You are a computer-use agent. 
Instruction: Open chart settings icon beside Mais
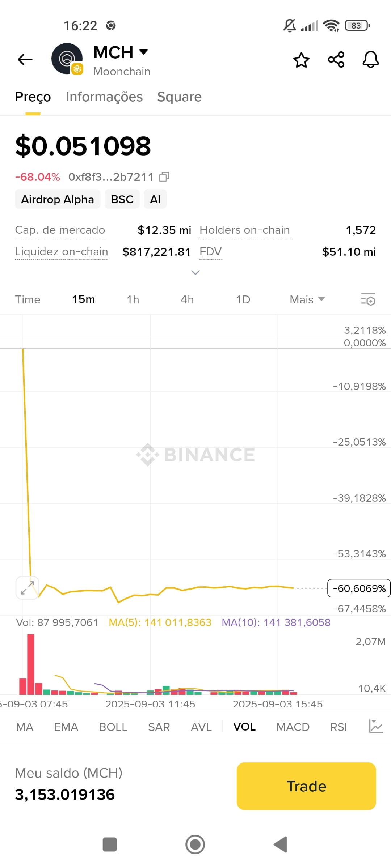point(368,299)
